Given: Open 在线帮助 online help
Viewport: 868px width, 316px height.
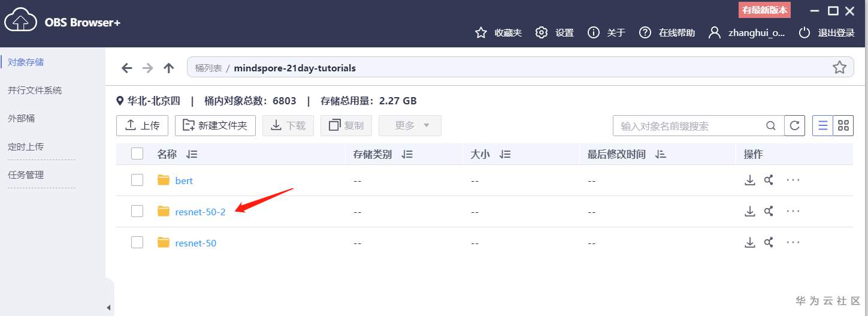Looking at the screenshot, I should (x=645, y=32).
